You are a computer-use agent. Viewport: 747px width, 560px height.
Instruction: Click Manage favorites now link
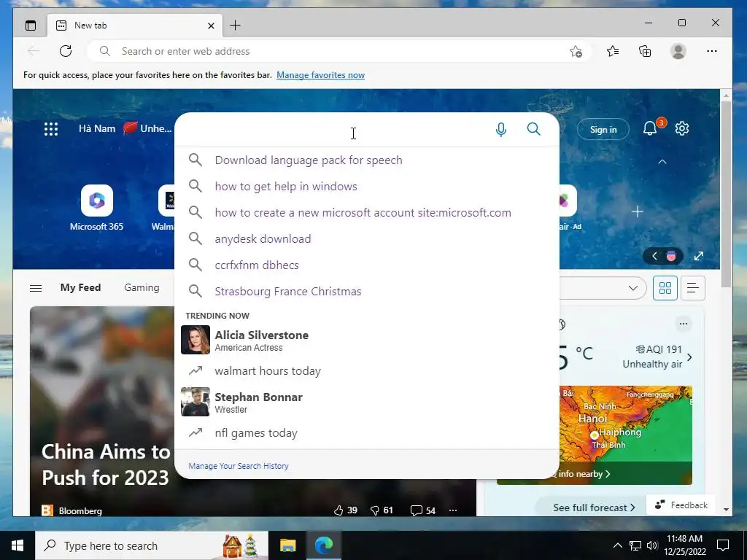[321, 75]
